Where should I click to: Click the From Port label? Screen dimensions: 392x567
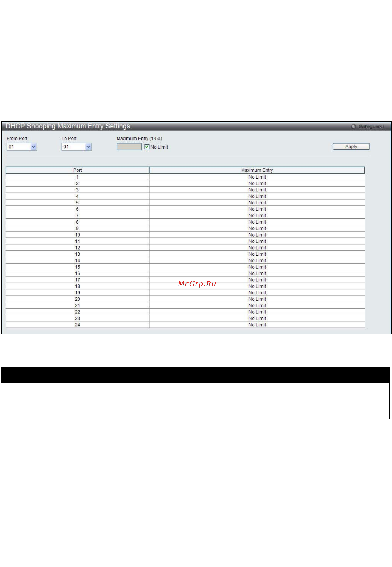click(x=17, y=138)
